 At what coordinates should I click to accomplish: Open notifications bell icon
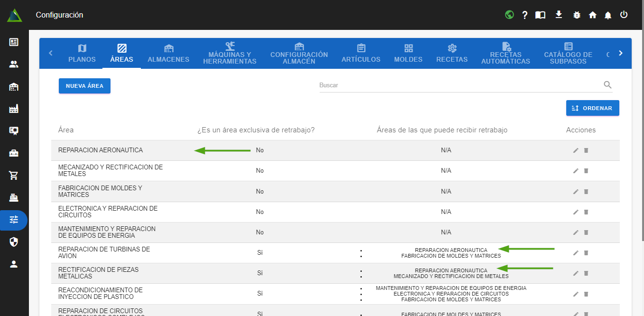pyautogui.click(x=608, y=15)
